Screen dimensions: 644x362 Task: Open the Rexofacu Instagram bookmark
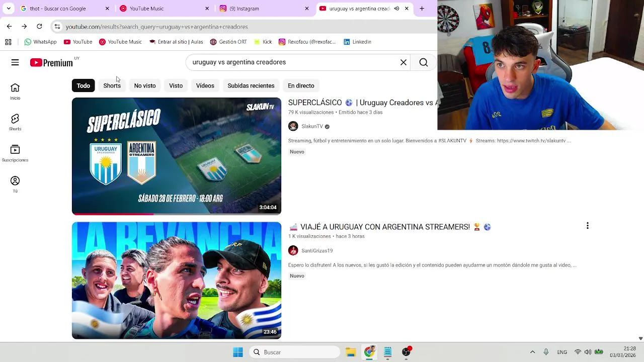click(x=307, y=42)
